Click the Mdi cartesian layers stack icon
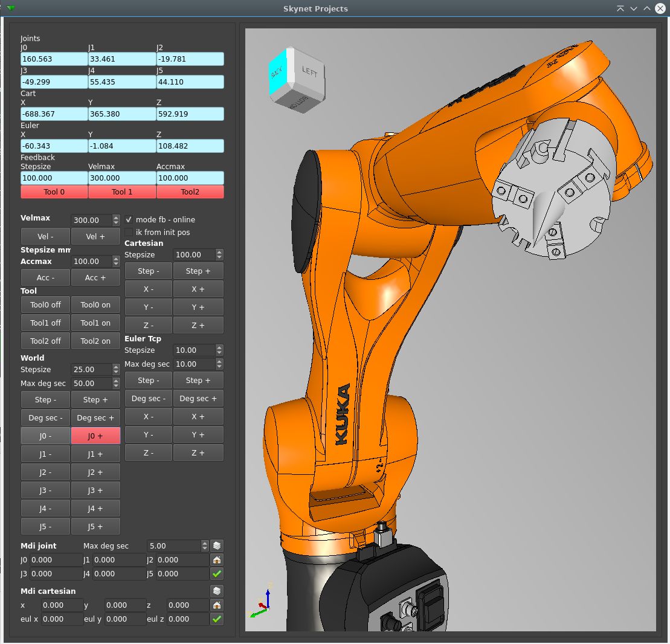The width and height of the screenshot is (670, 644). point(217,591)
